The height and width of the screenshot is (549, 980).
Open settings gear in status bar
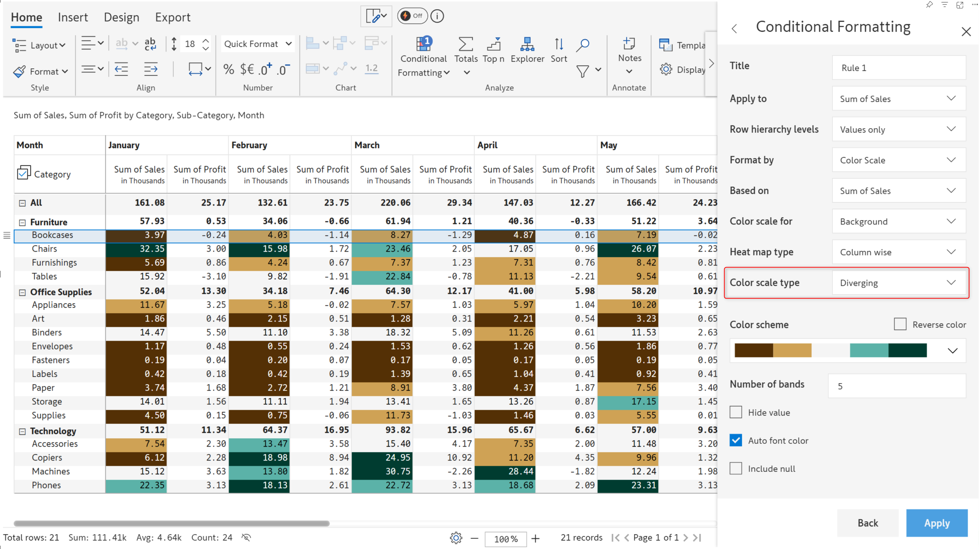[456, 538]
